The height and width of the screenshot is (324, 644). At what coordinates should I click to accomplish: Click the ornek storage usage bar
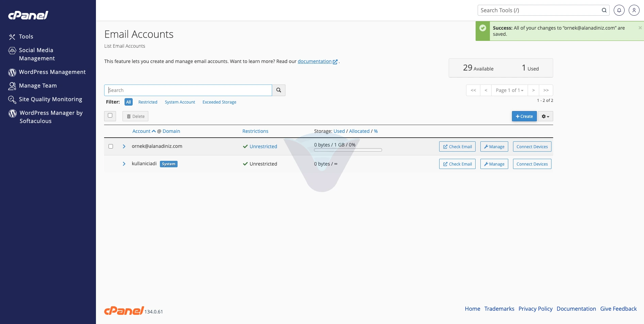click(348, 150)
